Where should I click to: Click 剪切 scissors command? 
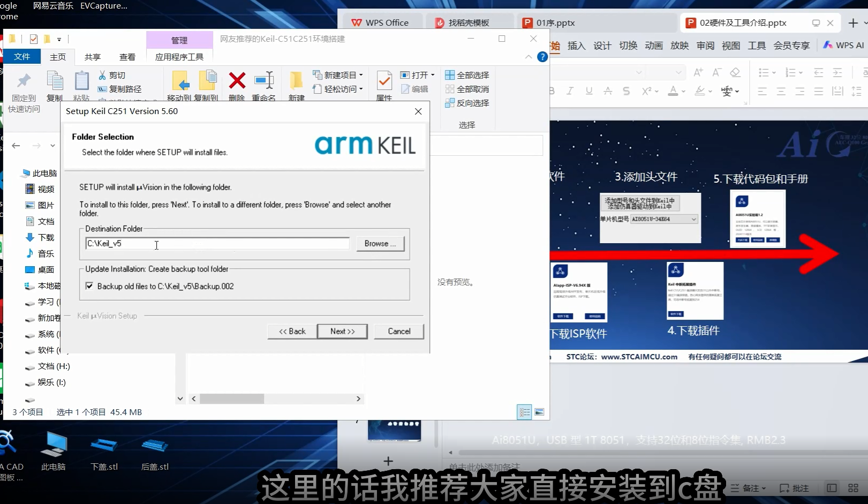pos(112,75)
